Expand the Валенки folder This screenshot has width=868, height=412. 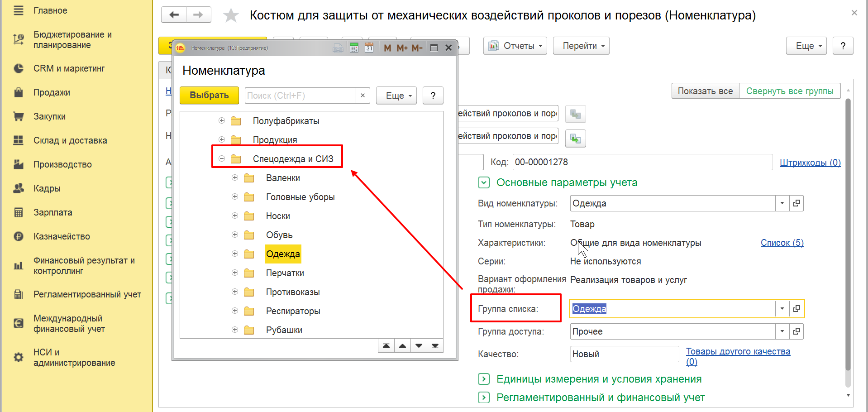(x=235, y=177)
